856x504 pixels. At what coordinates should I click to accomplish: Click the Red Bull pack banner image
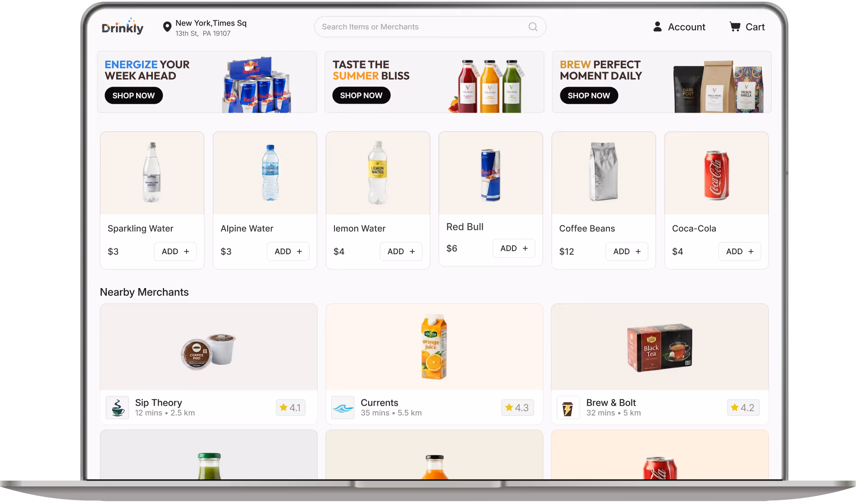[256, 85]
